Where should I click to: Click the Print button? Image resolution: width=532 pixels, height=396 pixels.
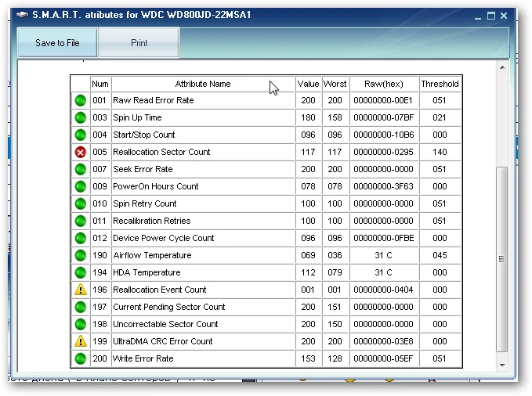[139, 43]
